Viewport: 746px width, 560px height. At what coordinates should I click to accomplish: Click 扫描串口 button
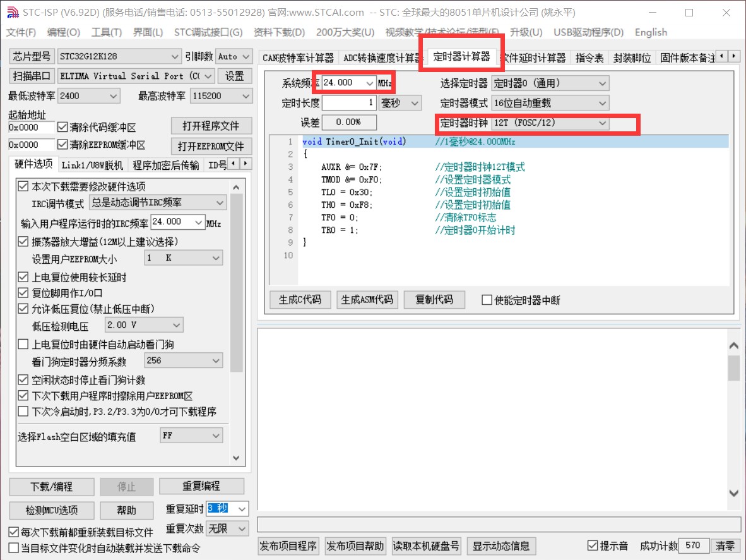(x=32, y=76)
